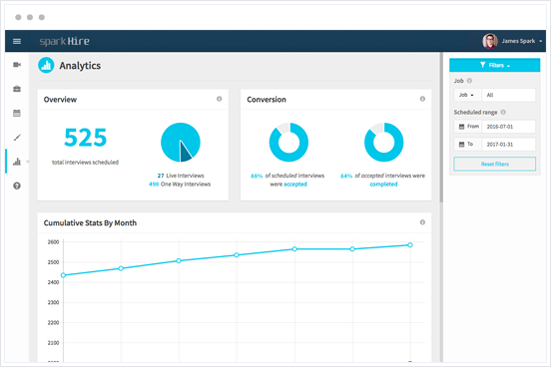Collapse sidebar using small arrow

(x=27, y=162)
